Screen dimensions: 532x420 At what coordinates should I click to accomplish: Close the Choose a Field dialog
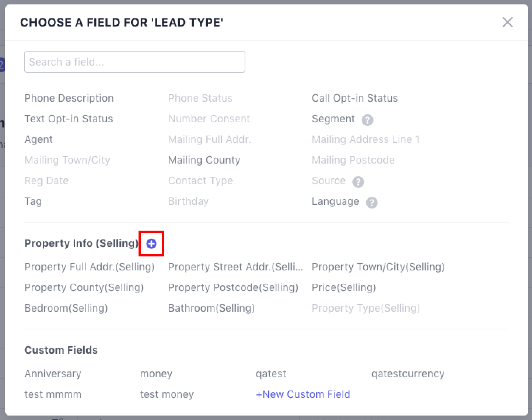[x=507, y=22]
